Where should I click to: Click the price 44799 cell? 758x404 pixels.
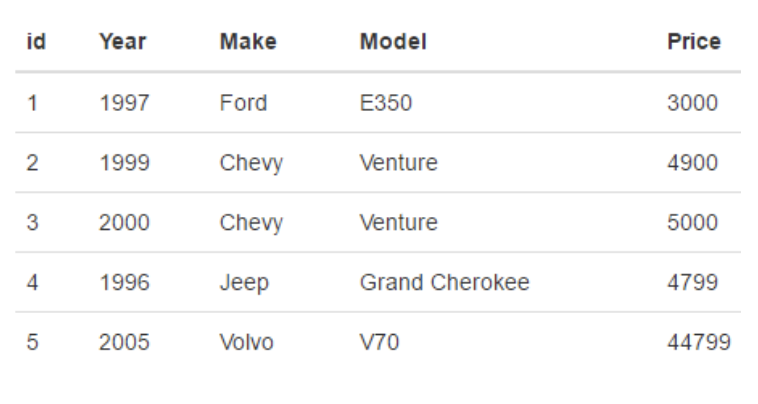[x=698, y=343]
